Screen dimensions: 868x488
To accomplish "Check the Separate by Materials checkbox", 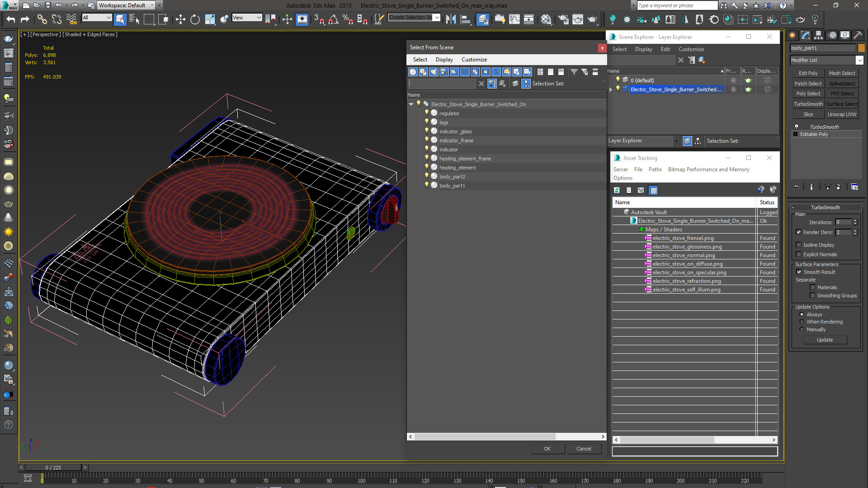I will 812,287.
